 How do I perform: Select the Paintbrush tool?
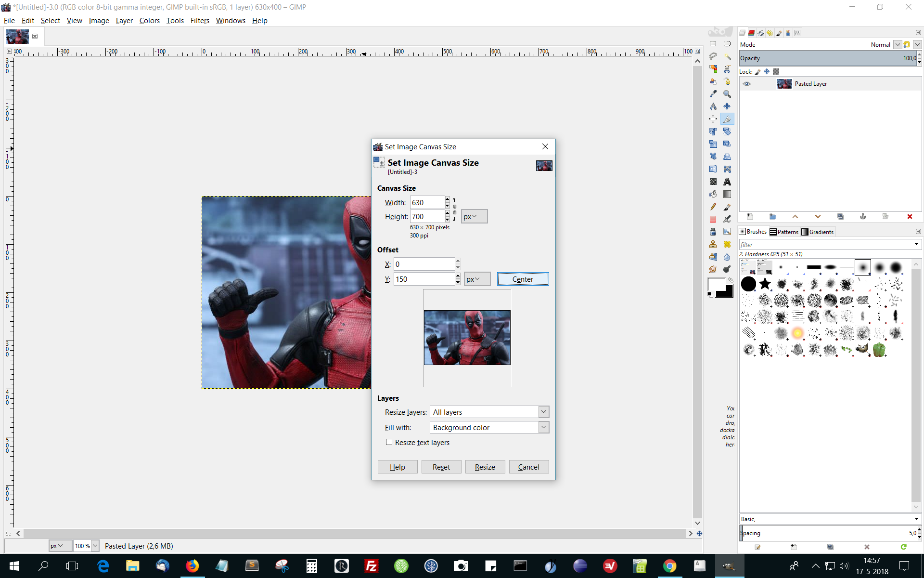[726, 207]
